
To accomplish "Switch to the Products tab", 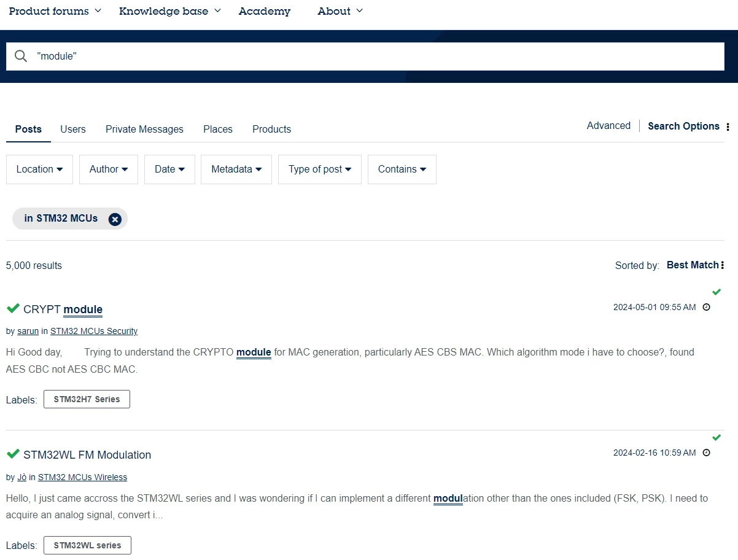I will [x=271, y=130].
